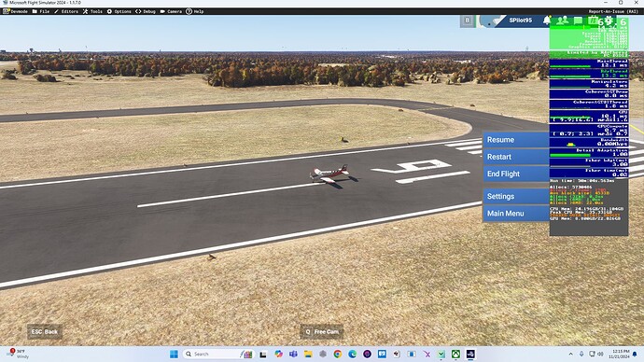Click the Resume button
The height and width of the screenshot is (362, 644).
(516, 140)
